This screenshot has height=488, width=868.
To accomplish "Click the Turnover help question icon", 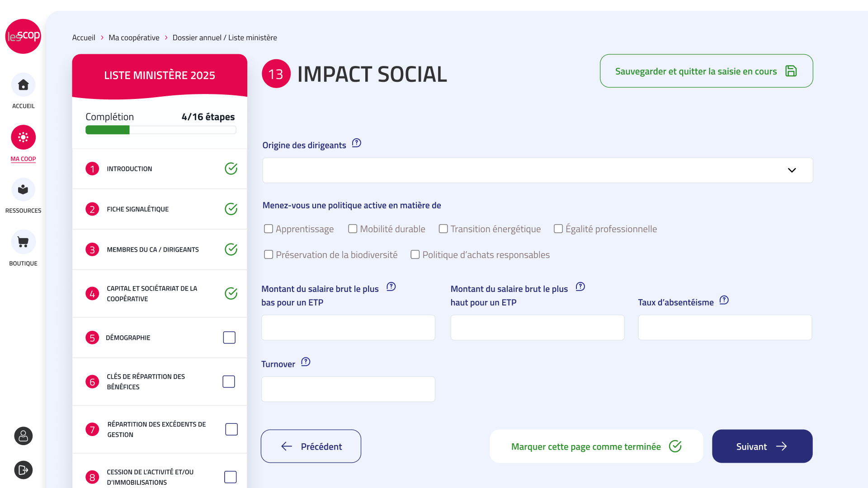I will click(306, 362).
